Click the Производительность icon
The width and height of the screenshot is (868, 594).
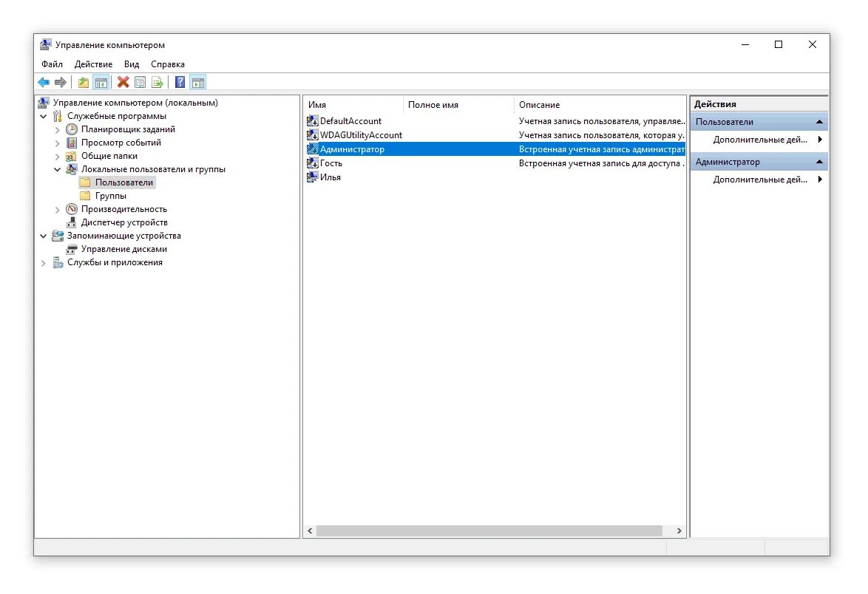72,209
